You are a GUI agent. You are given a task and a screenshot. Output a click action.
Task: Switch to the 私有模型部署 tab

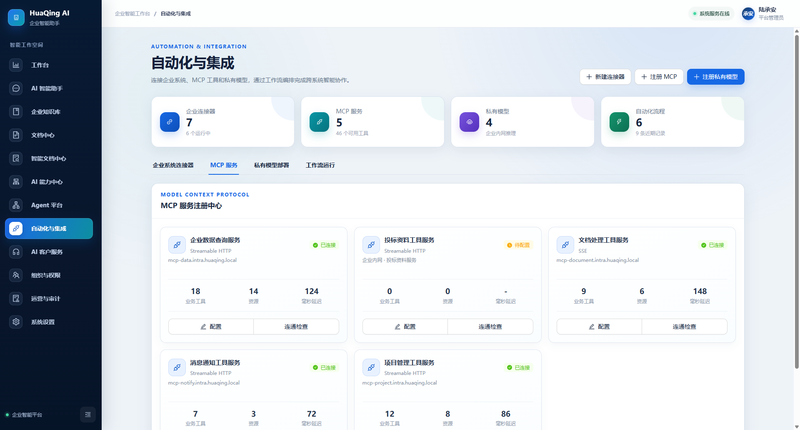click(x=271, y=165)
